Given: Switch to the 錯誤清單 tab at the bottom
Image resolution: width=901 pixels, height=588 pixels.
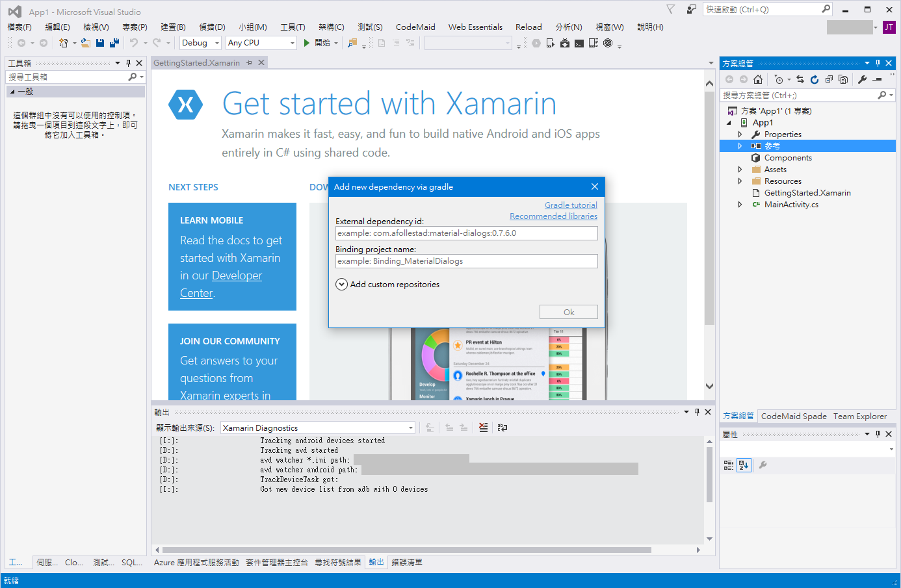Looking at the screenshot, I should click(407, 563).
